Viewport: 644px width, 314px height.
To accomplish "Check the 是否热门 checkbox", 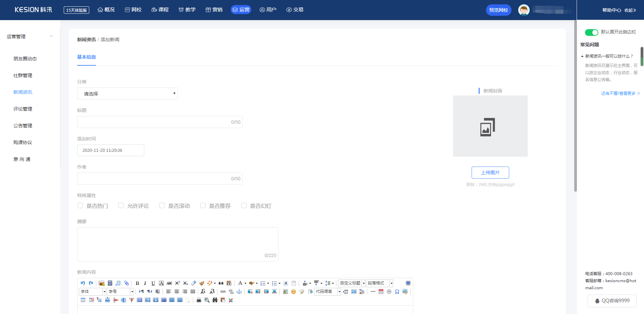I will point(80,205).
